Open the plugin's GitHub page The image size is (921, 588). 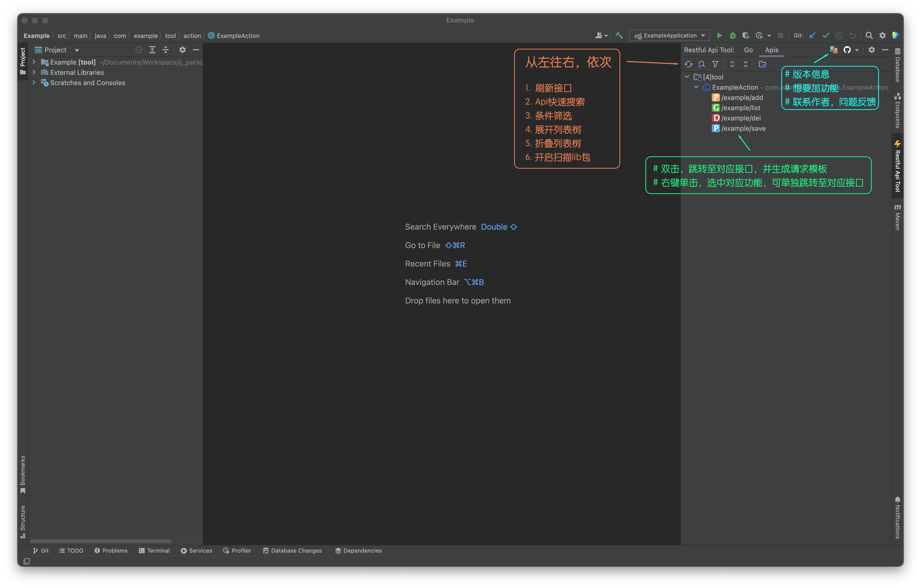click(847, 50)
